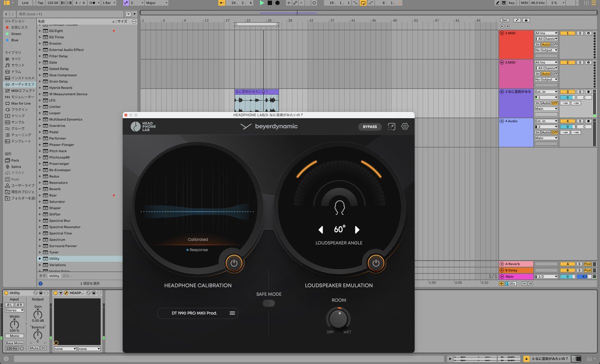
Task: Click the solo S button on track 3
Action: click(580, 92)
